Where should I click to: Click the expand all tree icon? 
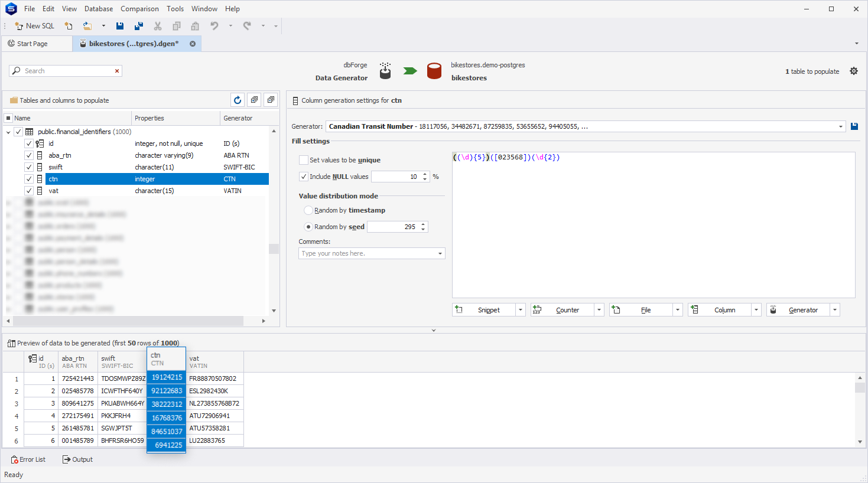pyautogui.click(x=254, y=100)
